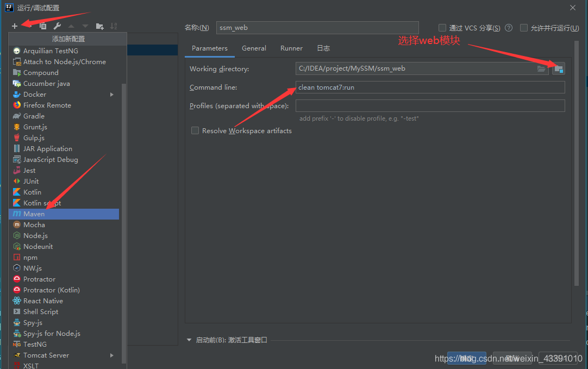Click the JUnit icon
The image size is (588, 369).
16,181
